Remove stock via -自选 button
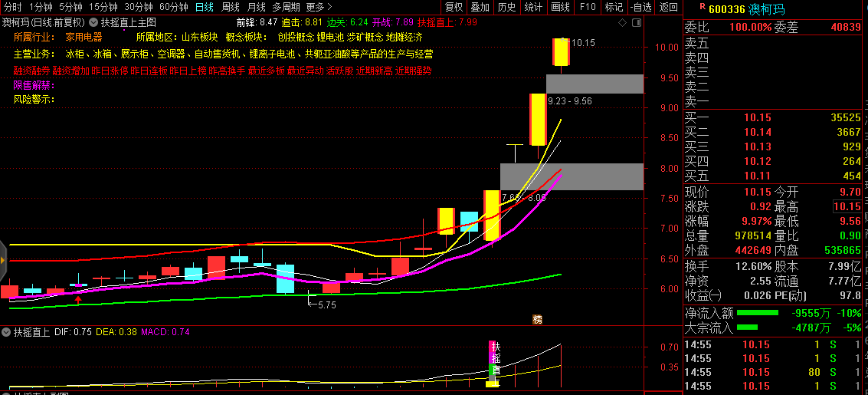 click(640, 8)
